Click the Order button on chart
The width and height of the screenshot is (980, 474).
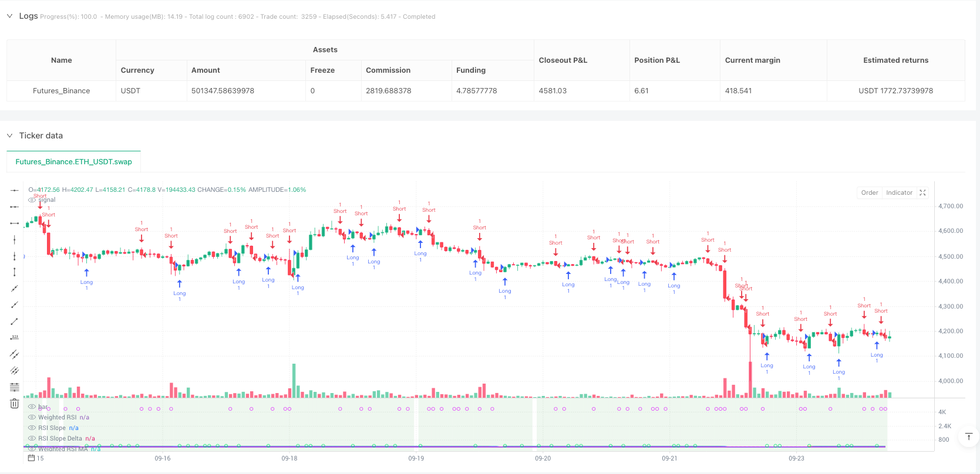(x=870, y=192)
